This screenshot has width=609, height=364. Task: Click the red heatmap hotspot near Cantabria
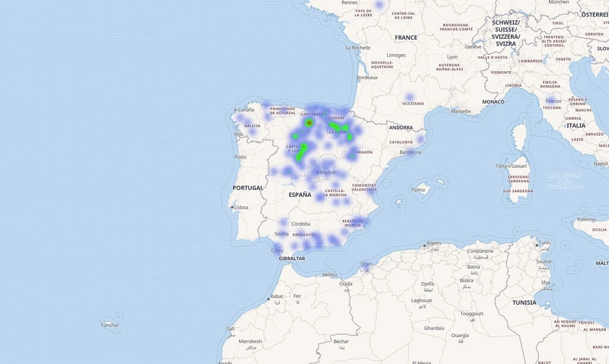(x=309, y=123)
